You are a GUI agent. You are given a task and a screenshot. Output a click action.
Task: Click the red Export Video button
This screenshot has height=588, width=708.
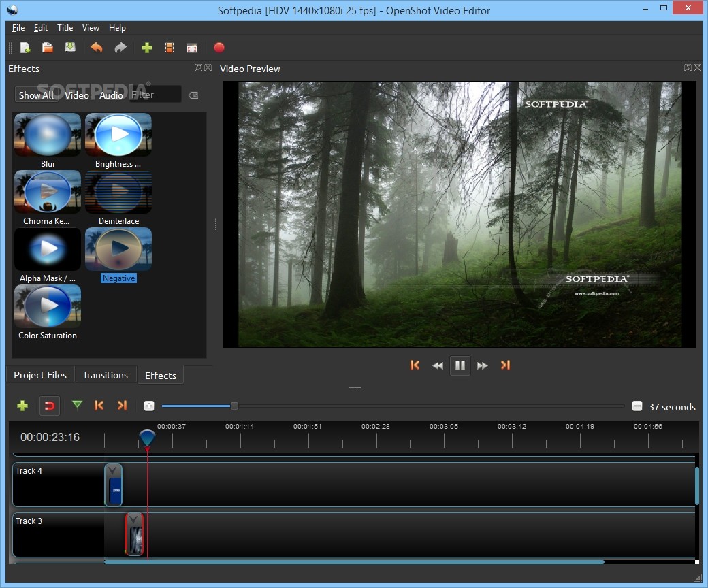click(x=219, y=48)
